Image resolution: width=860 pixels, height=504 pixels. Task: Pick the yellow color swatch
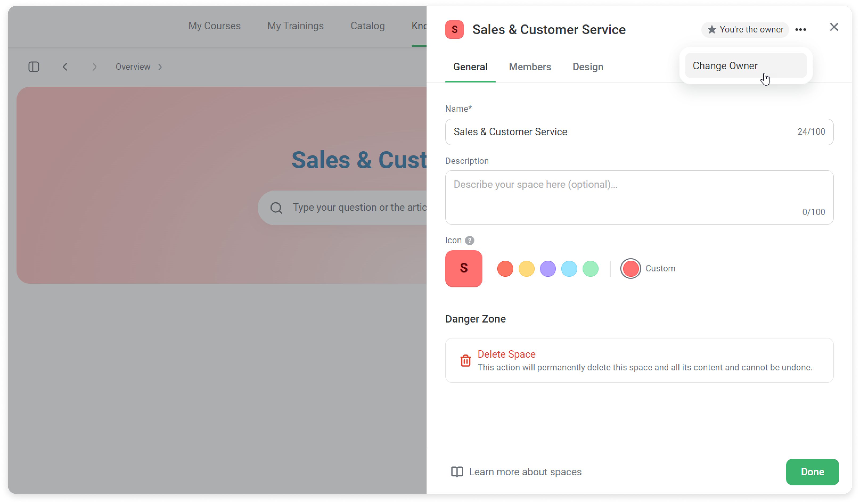(x=526, y=269)
